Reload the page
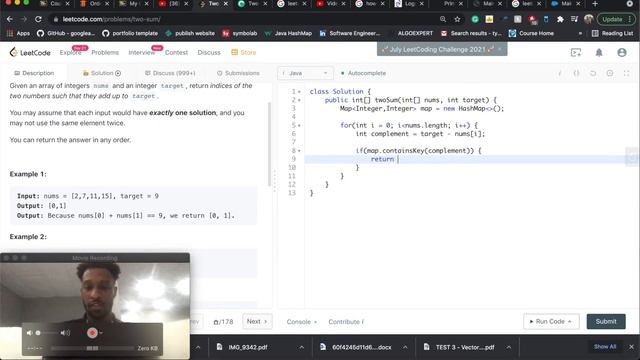 tap(38, 19)
